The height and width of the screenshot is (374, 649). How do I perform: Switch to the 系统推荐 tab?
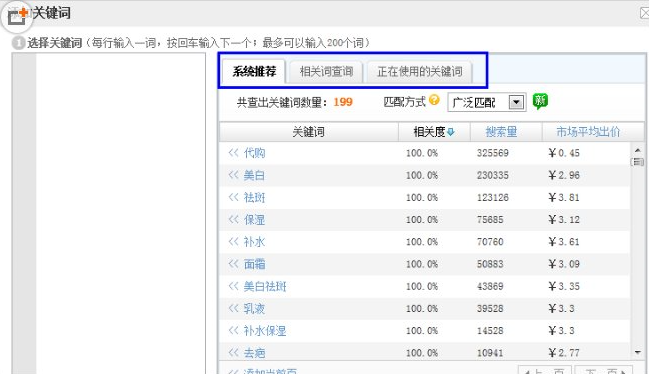point(254,72)
